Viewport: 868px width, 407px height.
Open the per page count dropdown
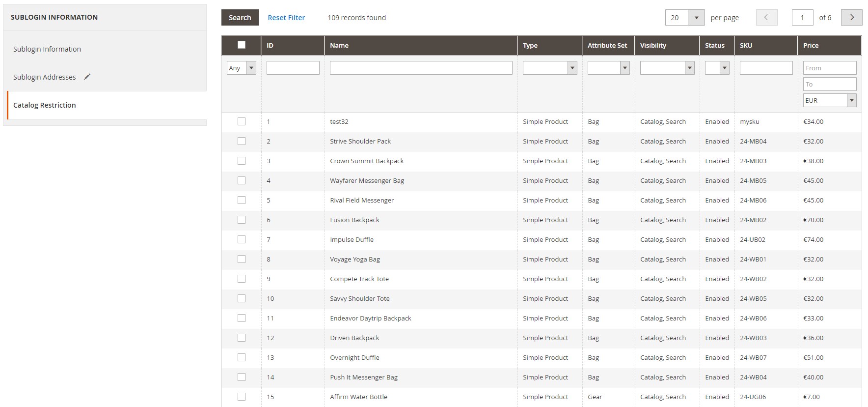[685, 18]
